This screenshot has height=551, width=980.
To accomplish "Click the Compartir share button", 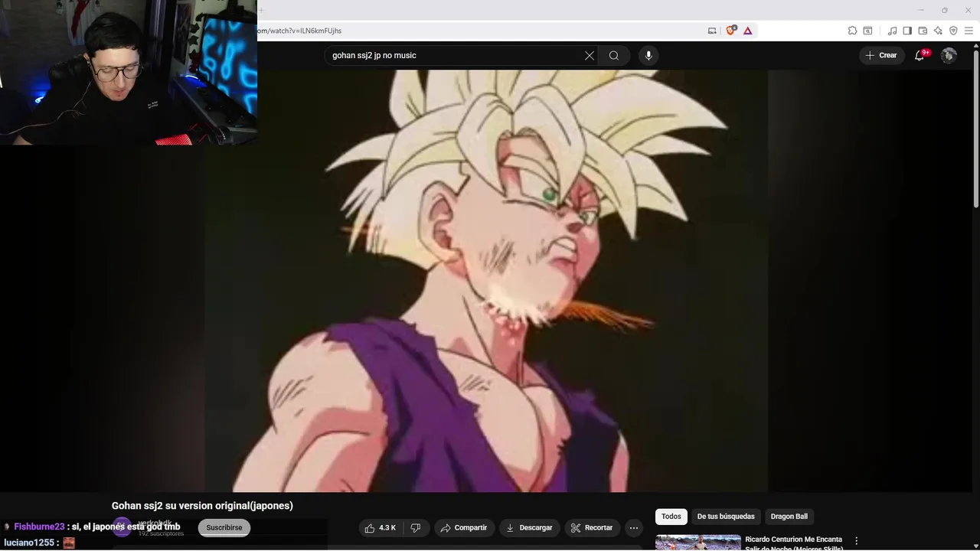I will pos(464,528).
